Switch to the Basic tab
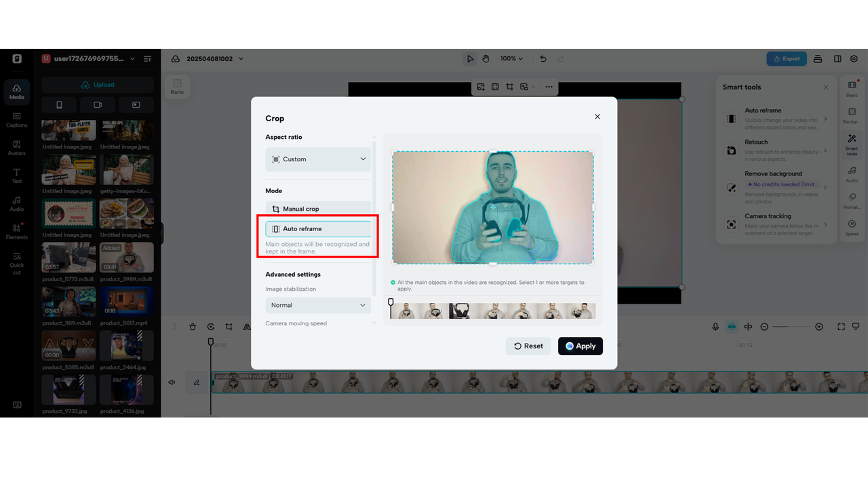The width and height of the screenshot is (868, 488). click(852, 89)
